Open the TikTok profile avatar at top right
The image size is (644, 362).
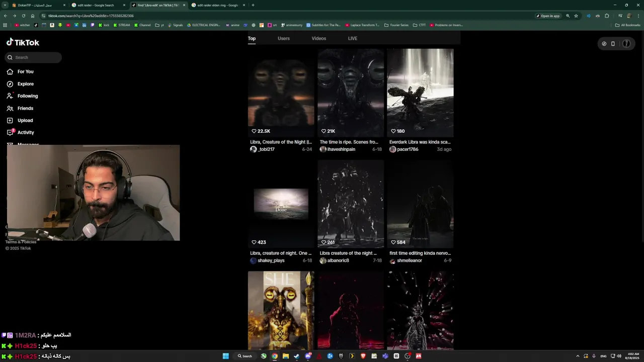tap(626, 44)
